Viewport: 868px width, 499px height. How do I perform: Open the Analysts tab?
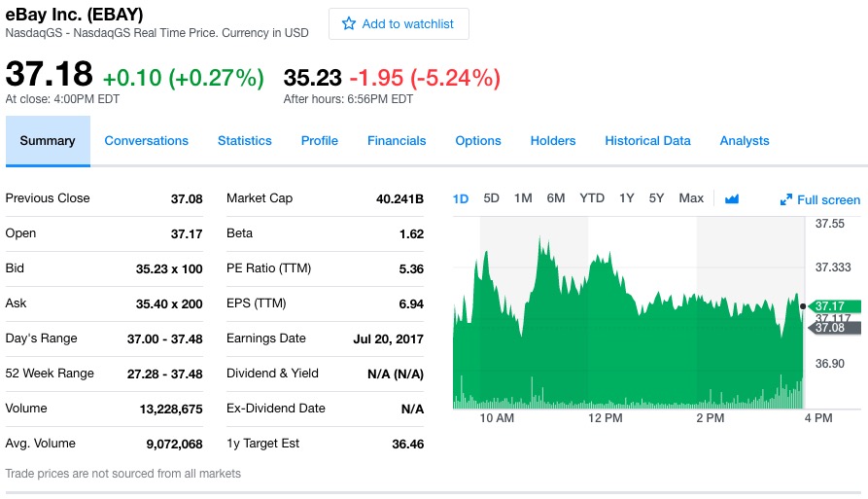pos(745,141)
